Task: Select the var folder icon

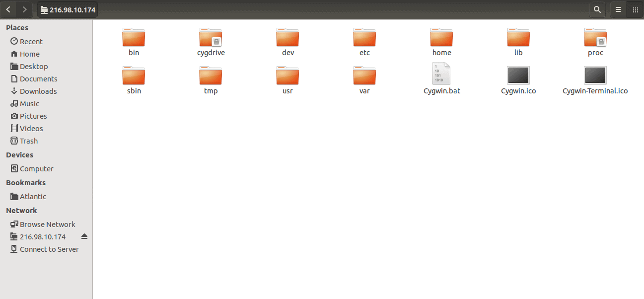Action: 364,75
